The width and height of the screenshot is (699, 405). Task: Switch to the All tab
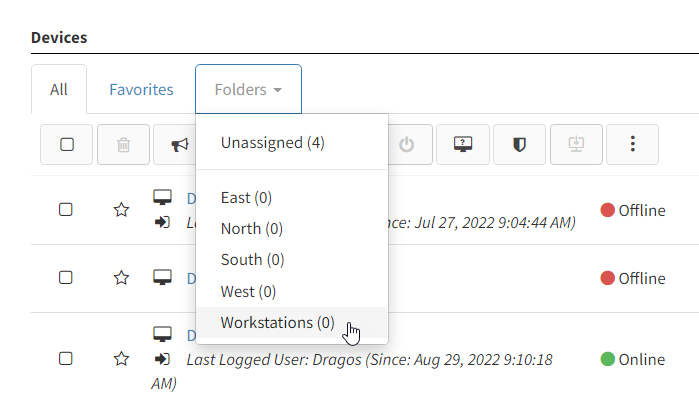coord(59,89)
